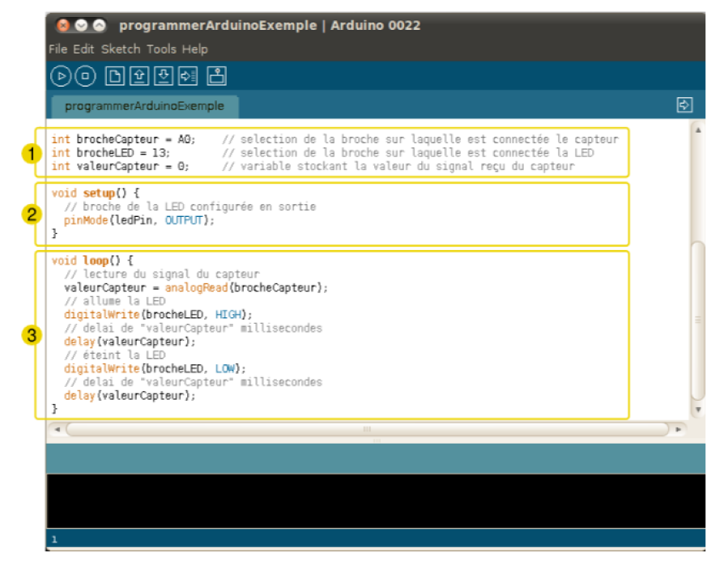
Task: Minimize the Arduino window
Action: [x=81, y=25]
